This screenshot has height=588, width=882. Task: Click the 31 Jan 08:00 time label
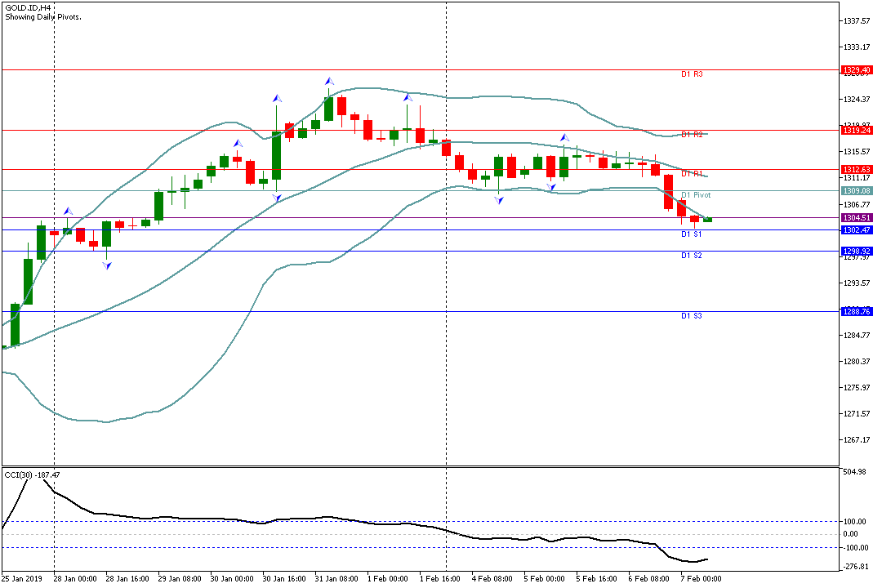tap(336, 578)
